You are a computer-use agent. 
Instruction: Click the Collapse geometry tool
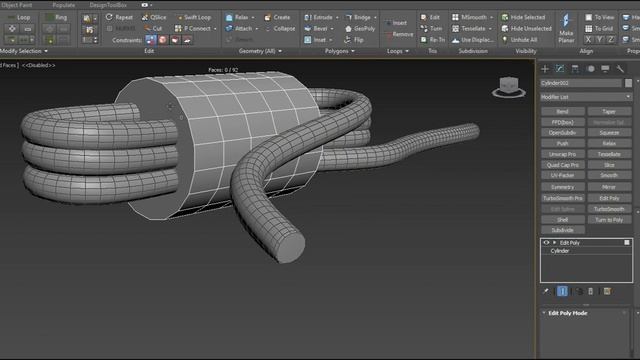[280, 28]
